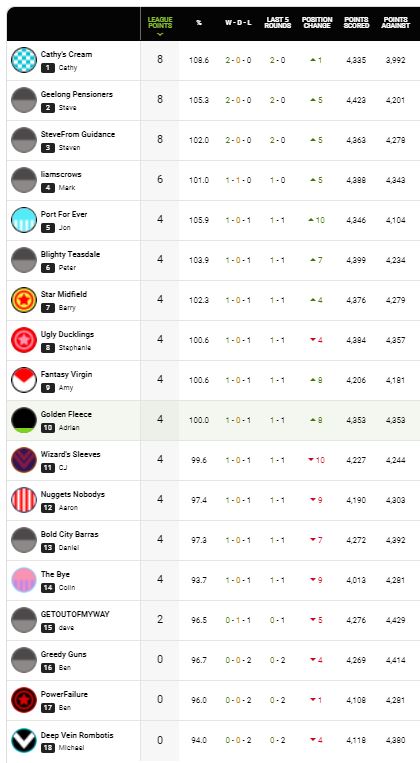
Task: Click Star Midfield star logo
Action: click(x=24, y=300)
